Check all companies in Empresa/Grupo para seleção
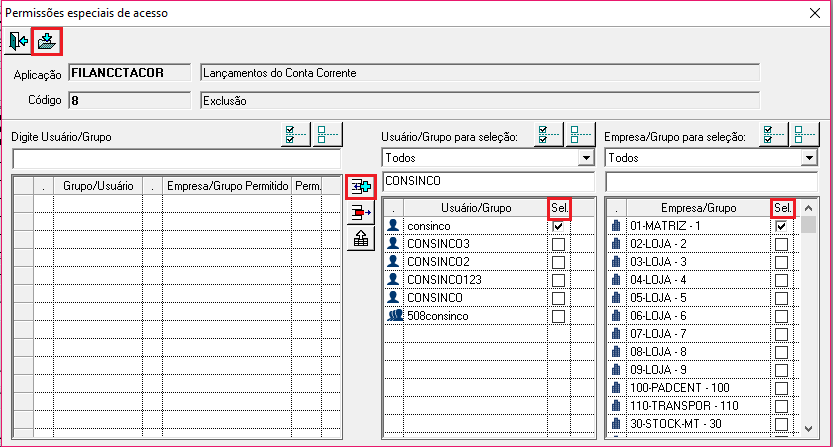The height and width of the screenshot is (447, 833). (772, 134)
